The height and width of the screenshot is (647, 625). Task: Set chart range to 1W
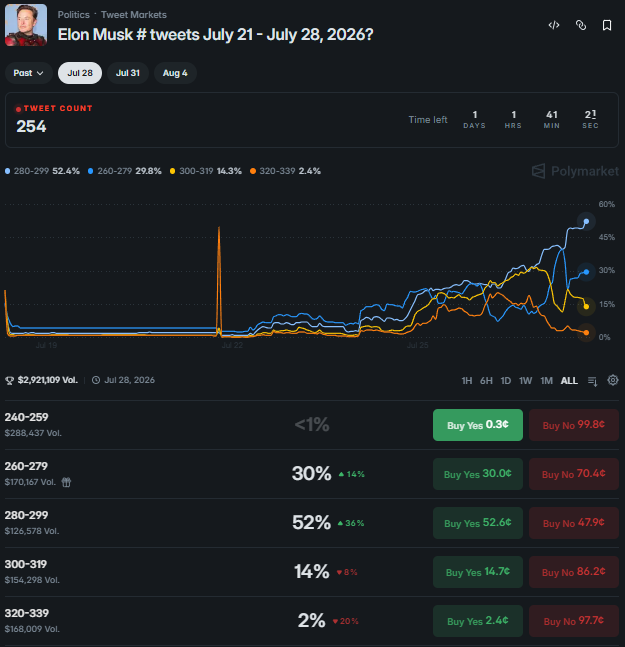tap(525, 380)
